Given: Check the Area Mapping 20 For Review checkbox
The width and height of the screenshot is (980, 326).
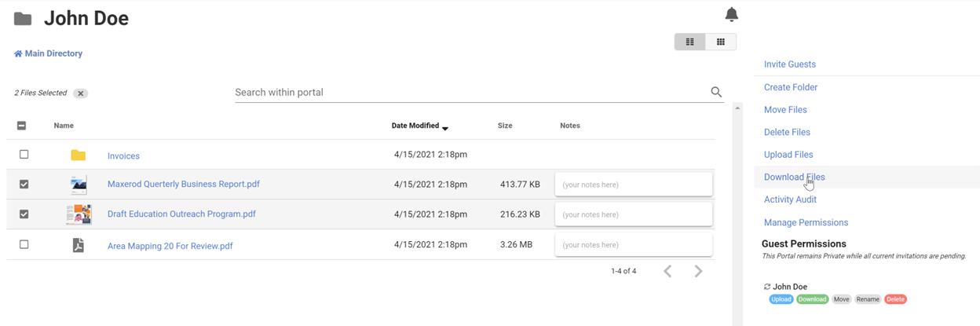Looking at the screenshot, I should pyautogui.click(x=24, y=244).
